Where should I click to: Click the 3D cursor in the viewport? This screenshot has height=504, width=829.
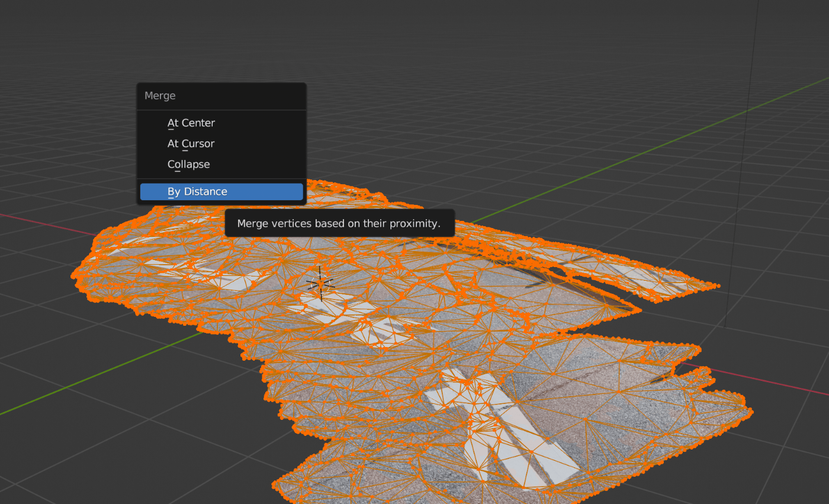[x=320, y=284]
